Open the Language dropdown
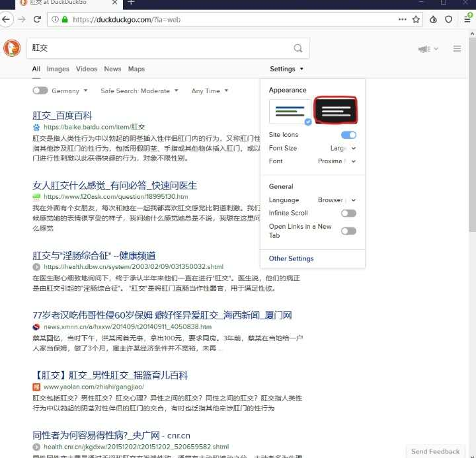This screenshot has height=458, width=476. pyautogui.click(x=337, y=200)
